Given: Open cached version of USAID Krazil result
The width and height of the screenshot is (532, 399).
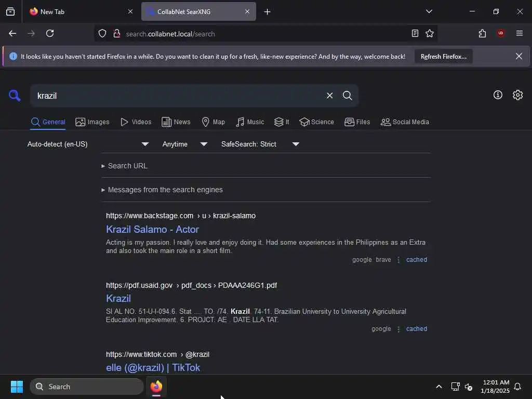Looking at the screenshot, I should [x=417, y=329].
